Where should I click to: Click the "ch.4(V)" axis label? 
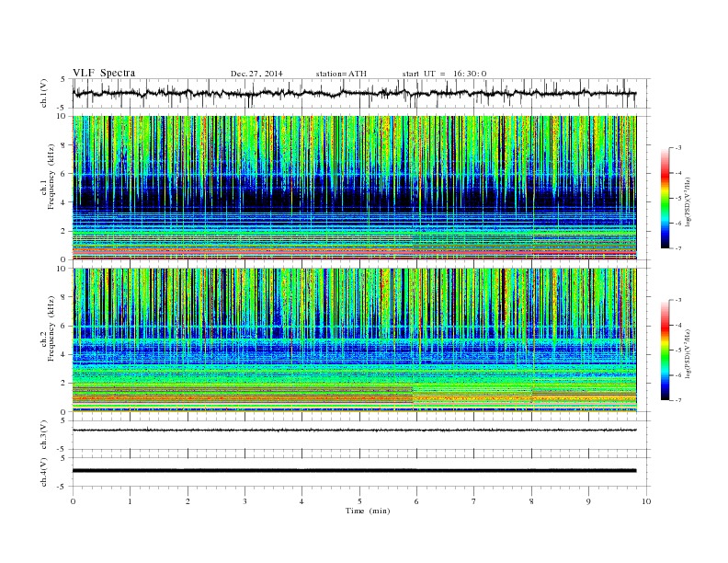point(44,472)
